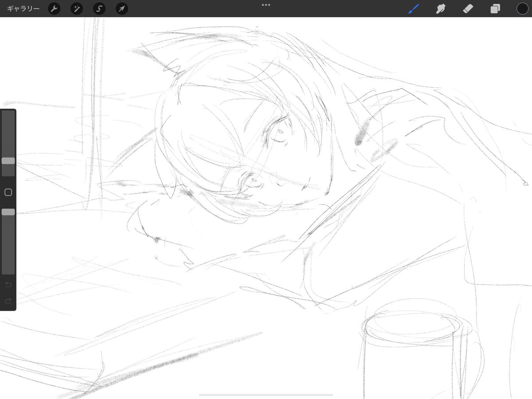Open the active color picker circle
Screen dimensions: 532x399
coord(522,8)
